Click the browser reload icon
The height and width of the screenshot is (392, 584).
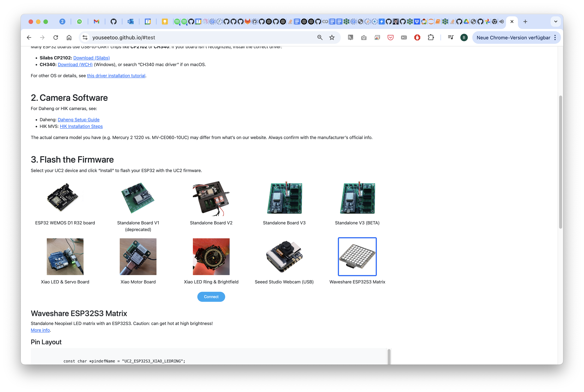(56, 37)
